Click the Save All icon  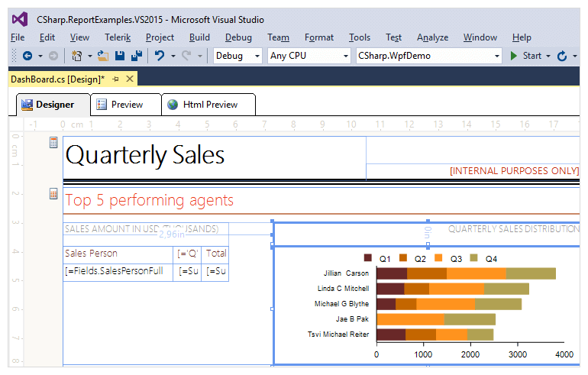137,56
